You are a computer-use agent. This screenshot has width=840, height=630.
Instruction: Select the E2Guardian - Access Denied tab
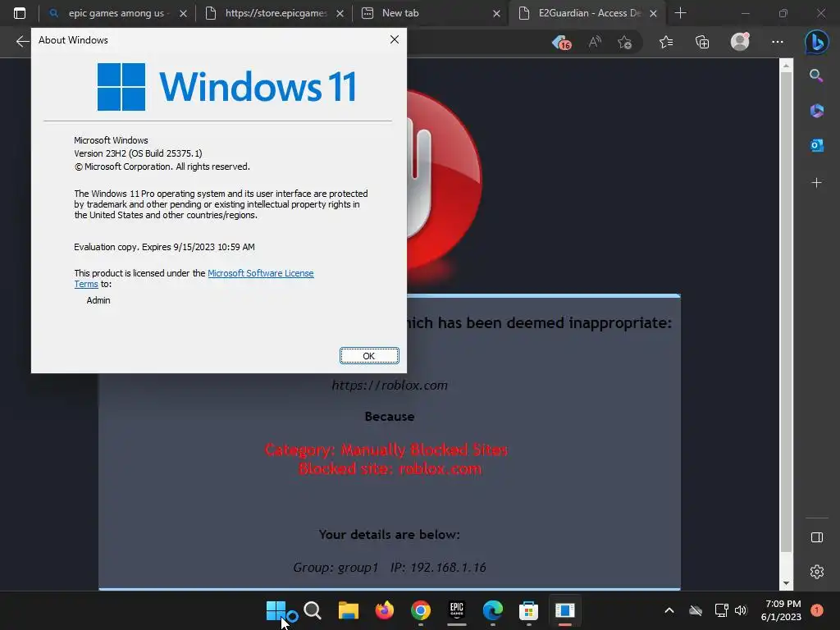589,13
